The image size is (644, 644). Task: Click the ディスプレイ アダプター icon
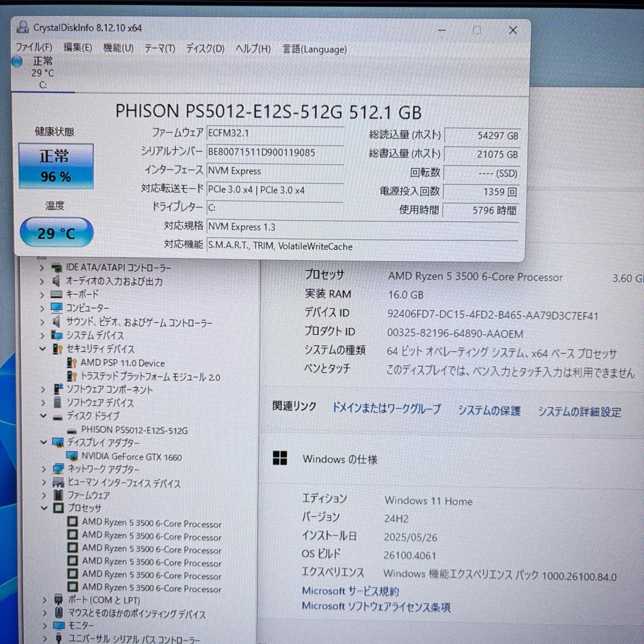58,443
